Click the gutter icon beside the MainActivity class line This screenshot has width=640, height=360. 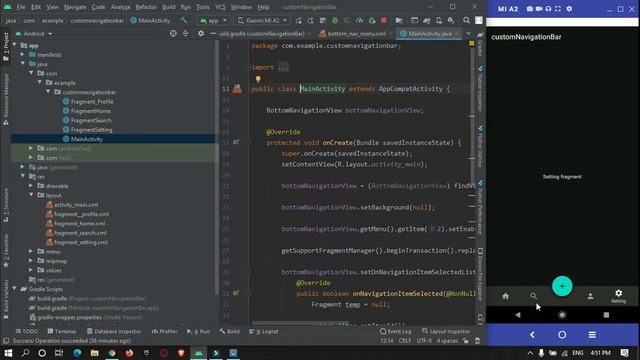coord(237,89)
